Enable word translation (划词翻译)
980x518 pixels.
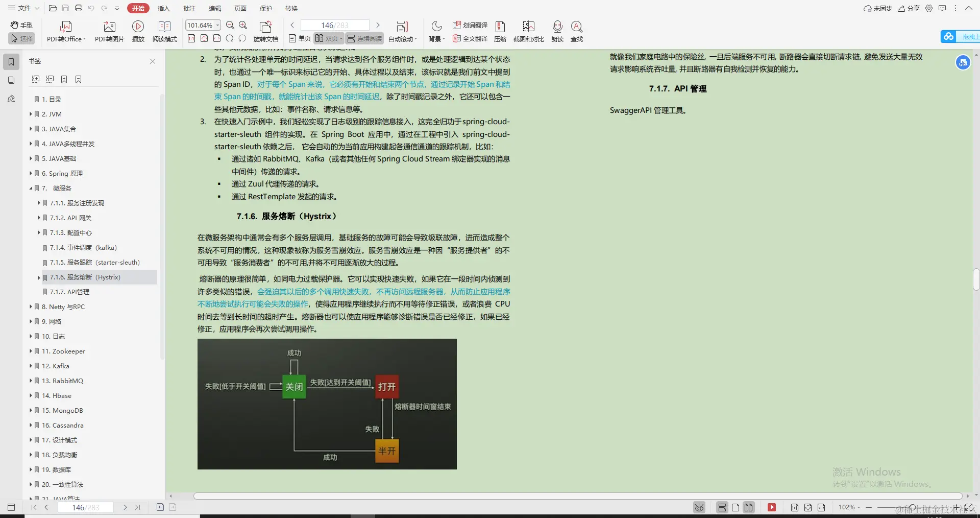(x=470, y=25)
